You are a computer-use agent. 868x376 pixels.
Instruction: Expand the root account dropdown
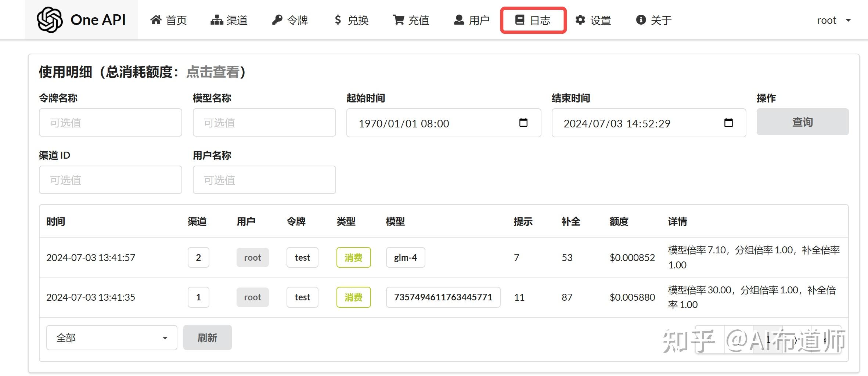click(834, 20)
